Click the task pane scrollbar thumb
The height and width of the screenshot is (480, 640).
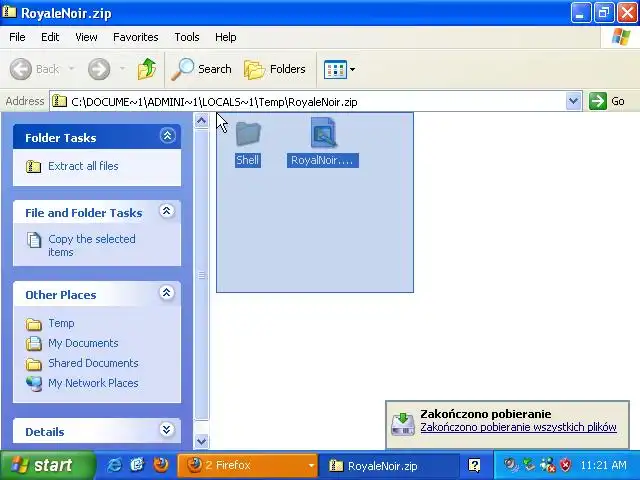pyautogui.click(x=201, y=275)
